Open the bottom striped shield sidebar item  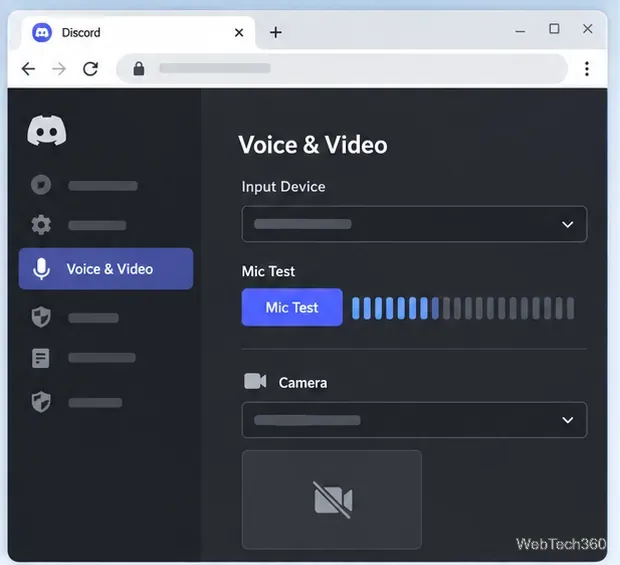41,402
